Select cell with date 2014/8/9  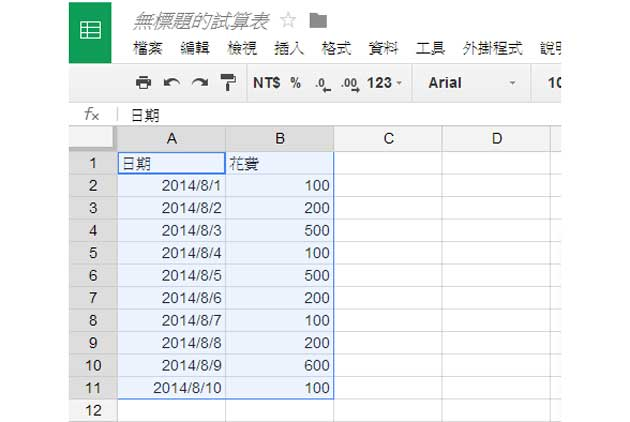coord(172,366)
